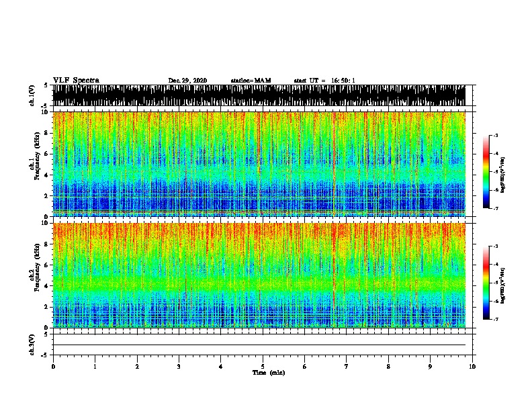Screen dimensions: 532x411
Task: Click the ch.2 'Frequency (kHz)' axis label
Action: tap(37, 267)
